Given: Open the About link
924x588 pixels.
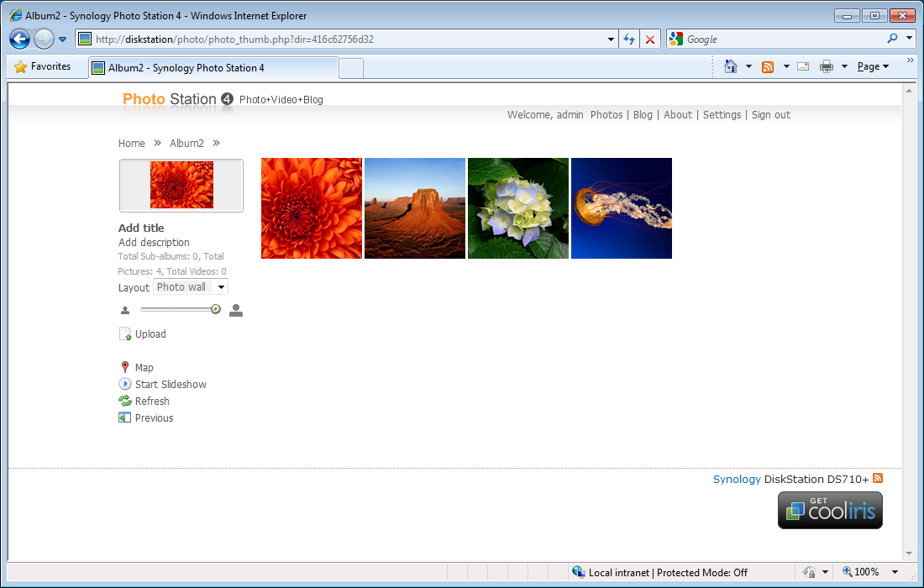Looking at the screenshot, I should click(678, 115).
